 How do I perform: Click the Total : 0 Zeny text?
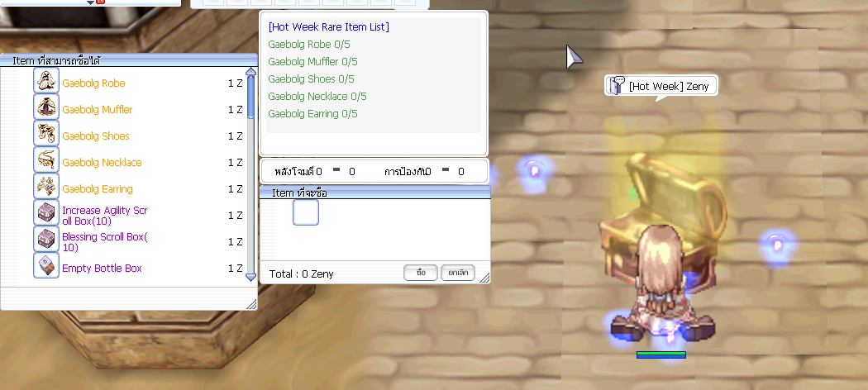[x=301, y=273]
